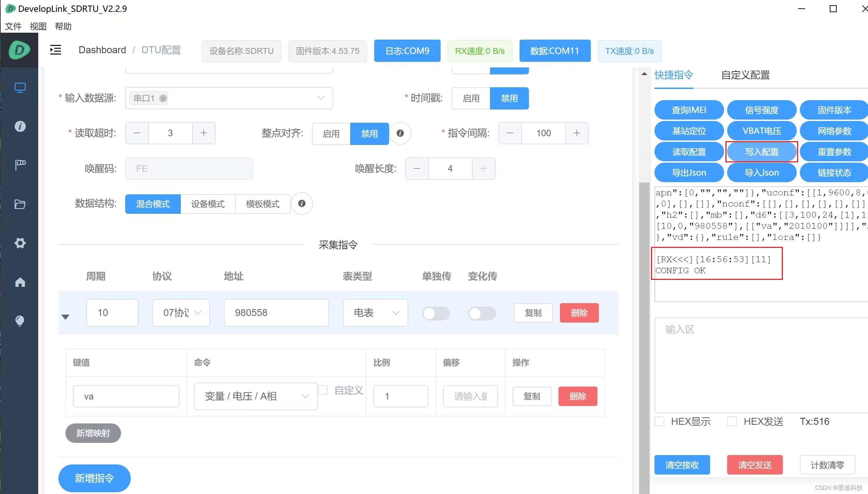The image size is (868, 494).
Task: Click the home icon in the sidebar
Action: click(x=20, y=282)
